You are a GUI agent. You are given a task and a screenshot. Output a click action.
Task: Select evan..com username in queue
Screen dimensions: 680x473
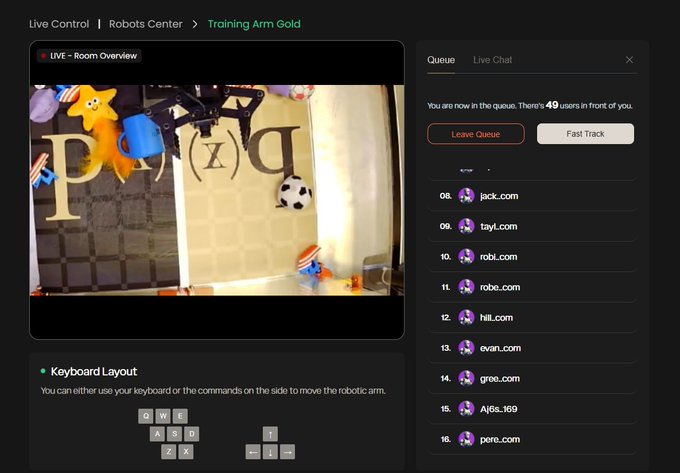pyautogui.click(x=500, y=348)
